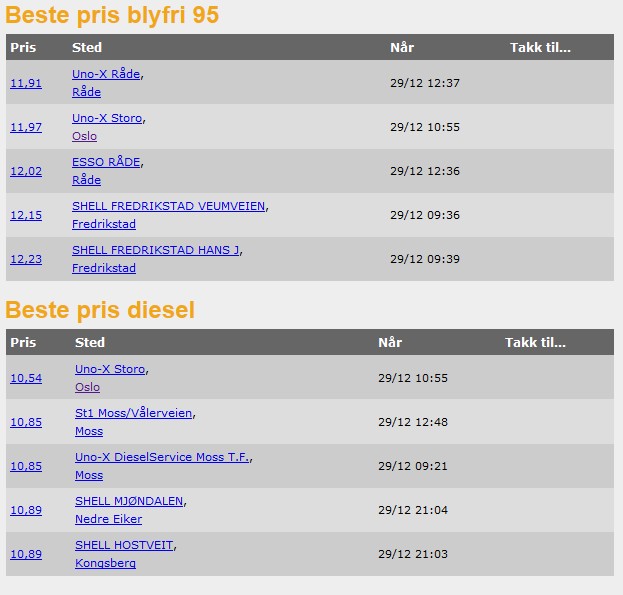Open the St1 Moss/Vålerveien station link
The width and height of the screenshot is (623, 595).
tap(134, 413)
